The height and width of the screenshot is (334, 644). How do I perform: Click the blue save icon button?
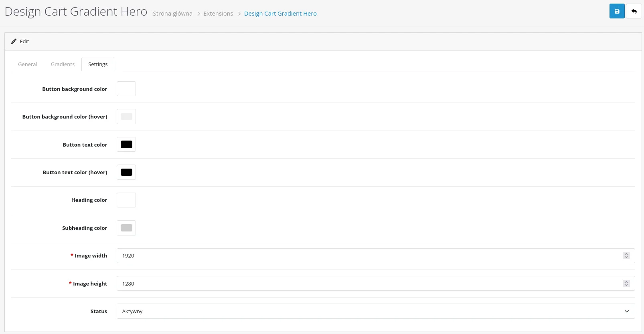point(617,11)
